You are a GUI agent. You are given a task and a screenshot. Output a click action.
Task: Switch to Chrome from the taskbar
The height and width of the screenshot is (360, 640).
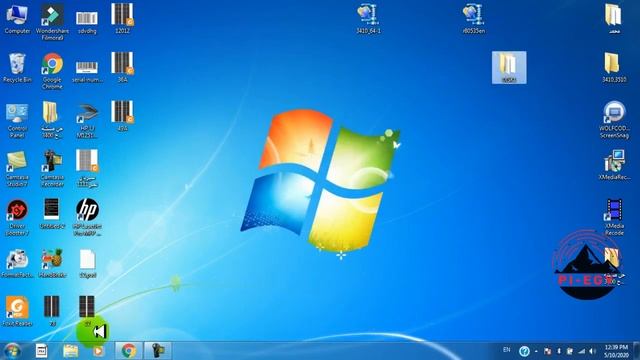[x=129, y=351]
